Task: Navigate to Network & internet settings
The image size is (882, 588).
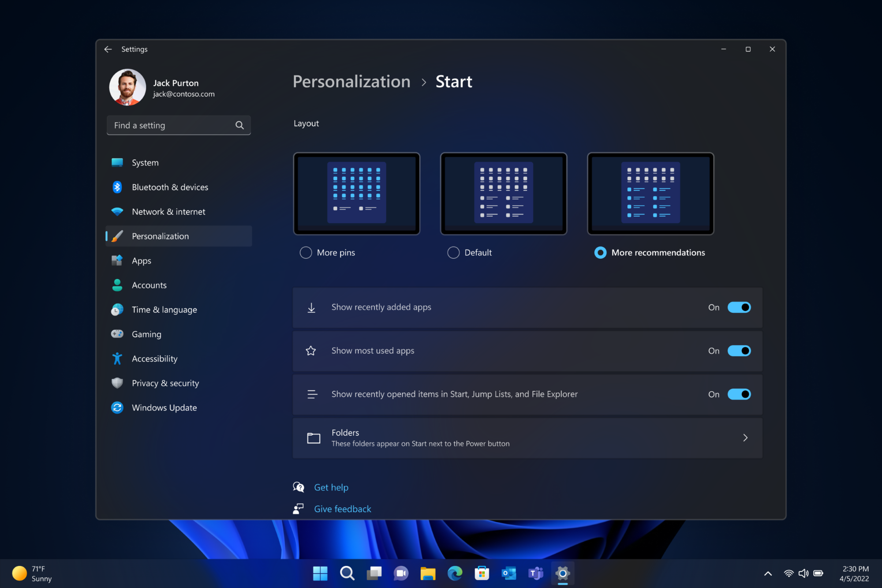Action: click(x=168, y=211)
